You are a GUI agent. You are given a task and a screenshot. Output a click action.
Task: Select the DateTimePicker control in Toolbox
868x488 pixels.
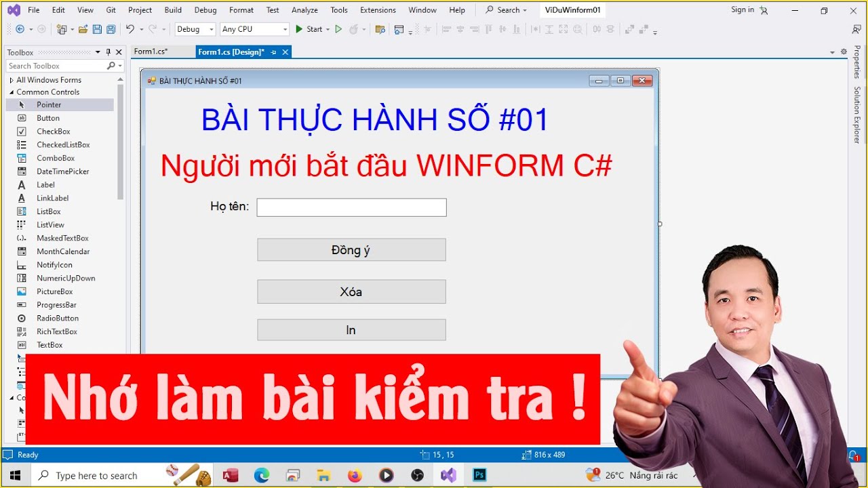(x=62, y=171)
